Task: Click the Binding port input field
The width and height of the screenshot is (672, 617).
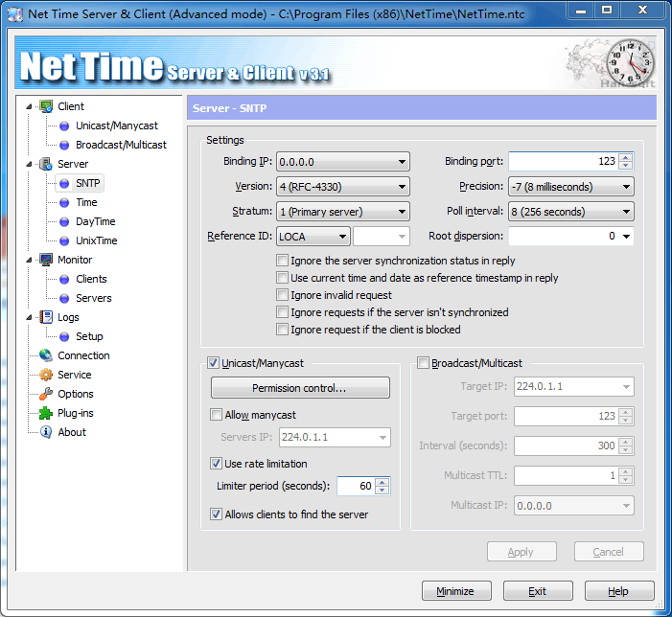Action: point(562,162)
